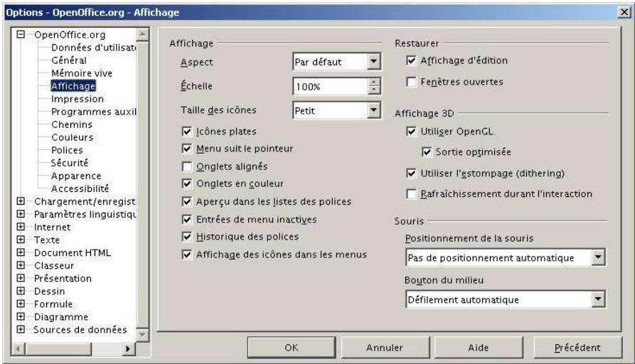Click the tree's scroll down arrow
635x364 pixels.
142,334
